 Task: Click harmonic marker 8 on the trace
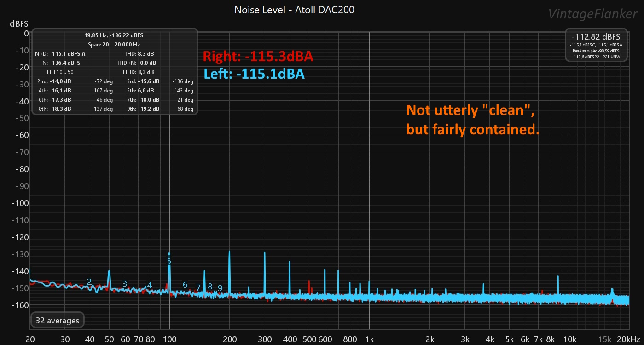coord(210,286)
